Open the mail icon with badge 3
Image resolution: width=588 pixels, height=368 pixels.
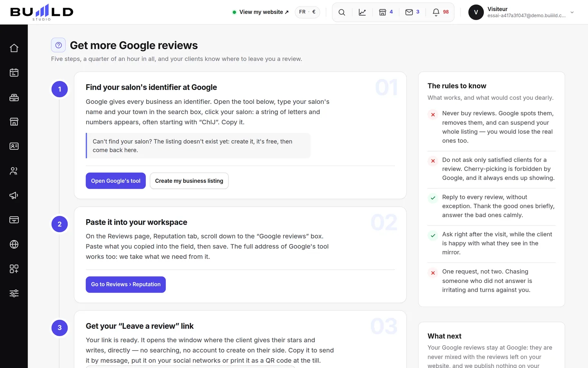[412, 12]
